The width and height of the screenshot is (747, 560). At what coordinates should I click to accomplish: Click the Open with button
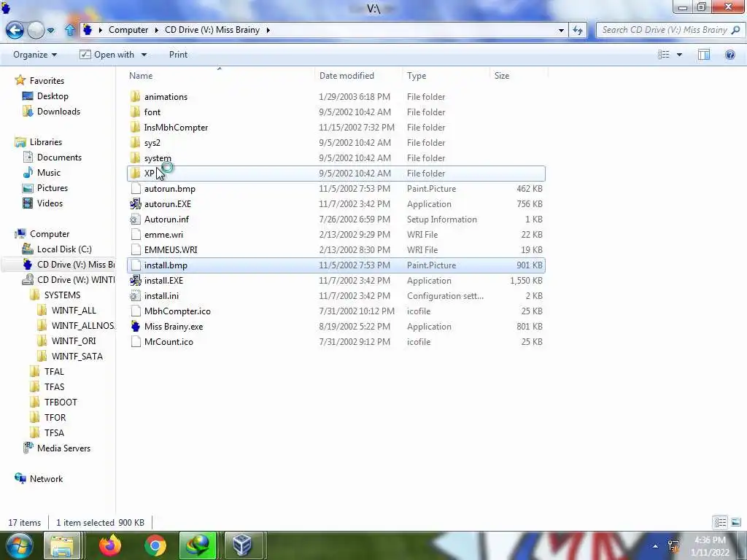(107, 55)
